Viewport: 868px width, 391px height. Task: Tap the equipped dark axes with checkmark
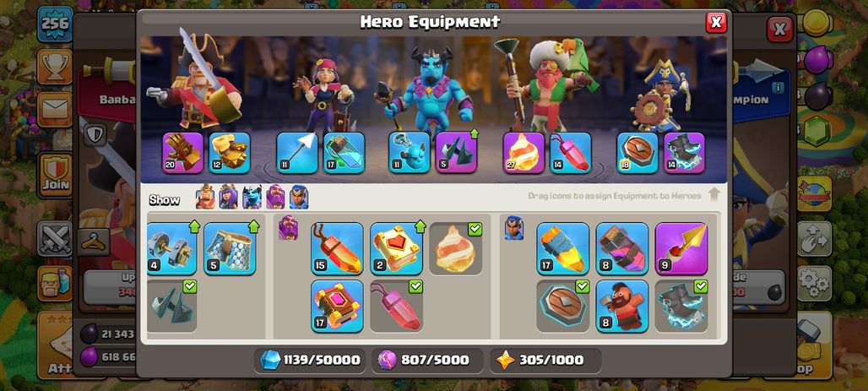click(x=172, y=307)
